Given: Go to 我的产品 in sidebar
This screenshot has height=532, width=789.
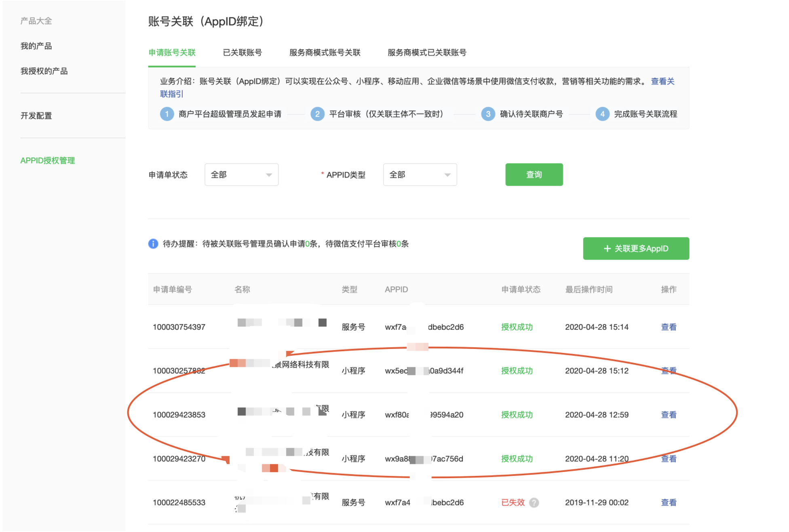Looking at the screenshot, I should pos(36,46).
